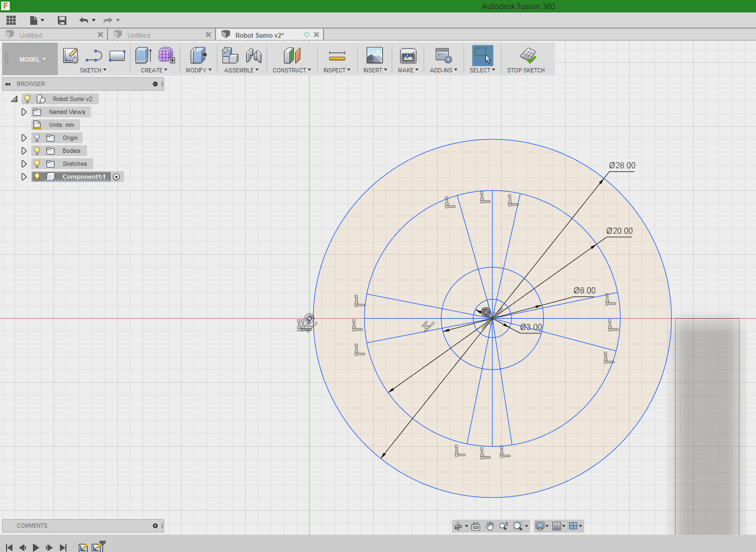Hide the Sketches folder using its lightbulb

click(x=37, y=164)
